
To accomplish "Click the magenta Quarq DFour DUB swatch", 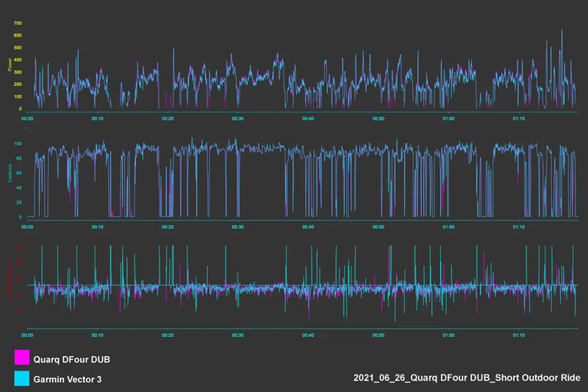I will pyautogui.click(x=21, y=359).
